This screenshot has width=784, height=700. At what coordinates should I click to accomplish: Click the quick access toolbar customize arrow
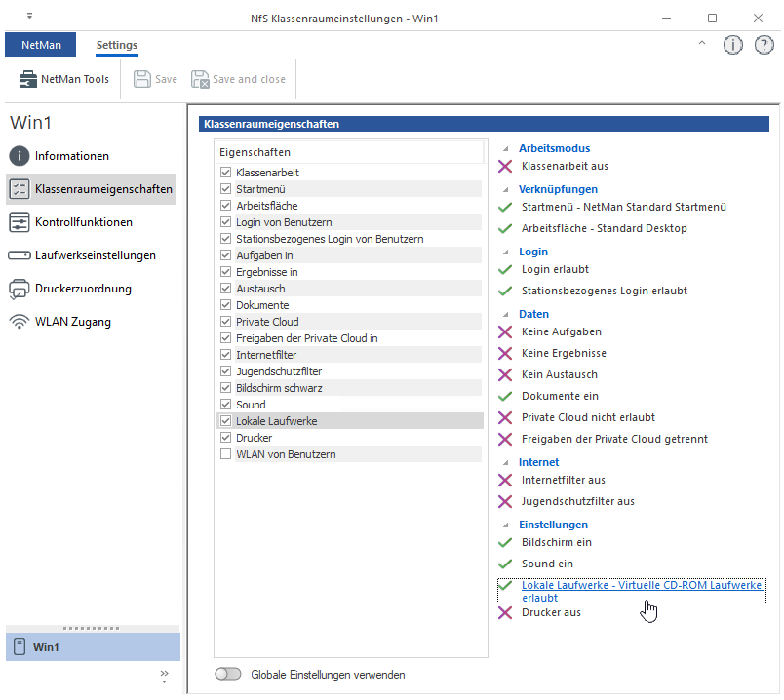pos(29,16)
